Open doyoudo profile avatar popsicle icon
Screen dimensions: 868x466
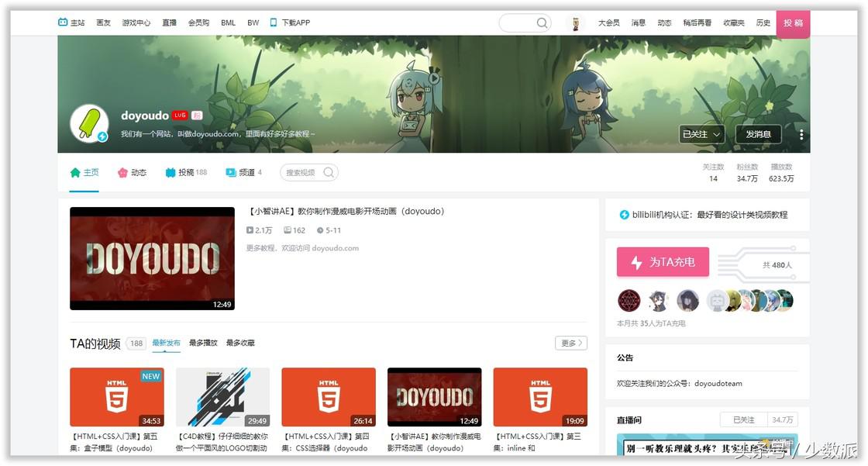pyautogui.click(x=89, y=123)
